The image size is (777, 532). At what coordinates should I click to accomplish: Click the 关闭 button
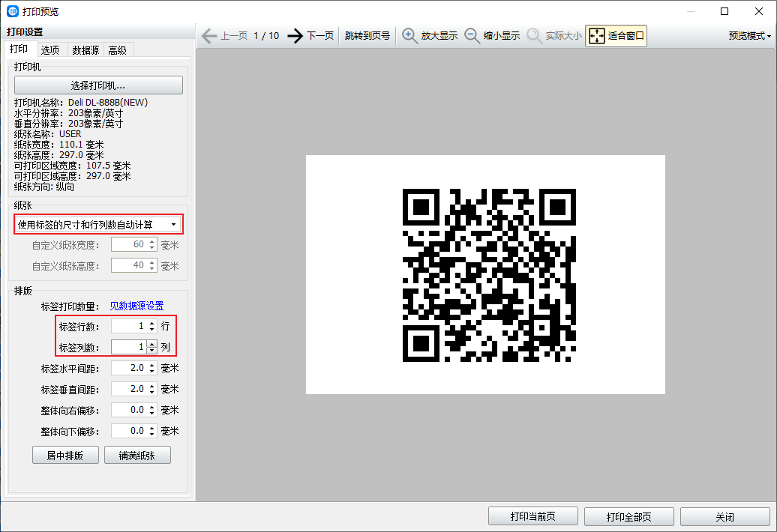[x=725, y=516]
